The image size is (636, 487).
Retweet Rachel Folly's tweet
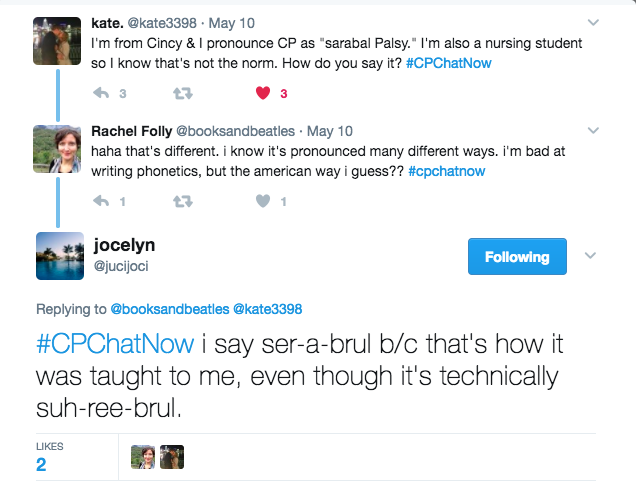click(183, 201)
